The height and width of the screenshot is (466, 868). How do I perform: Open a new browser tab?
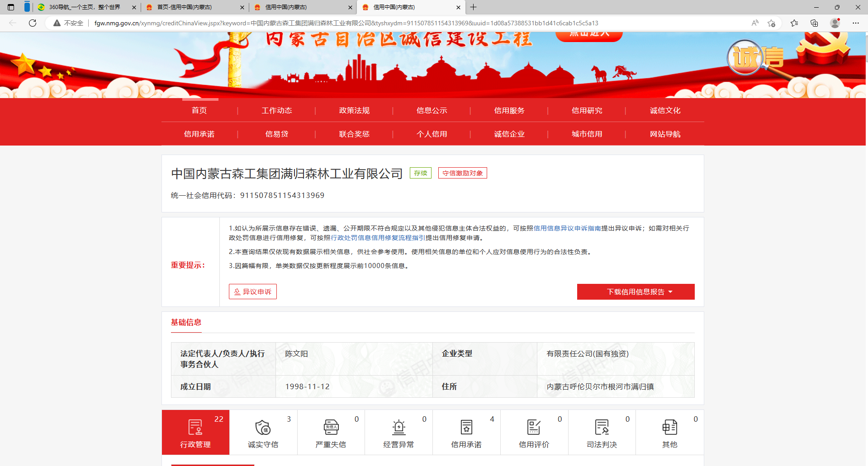point(474,7)
